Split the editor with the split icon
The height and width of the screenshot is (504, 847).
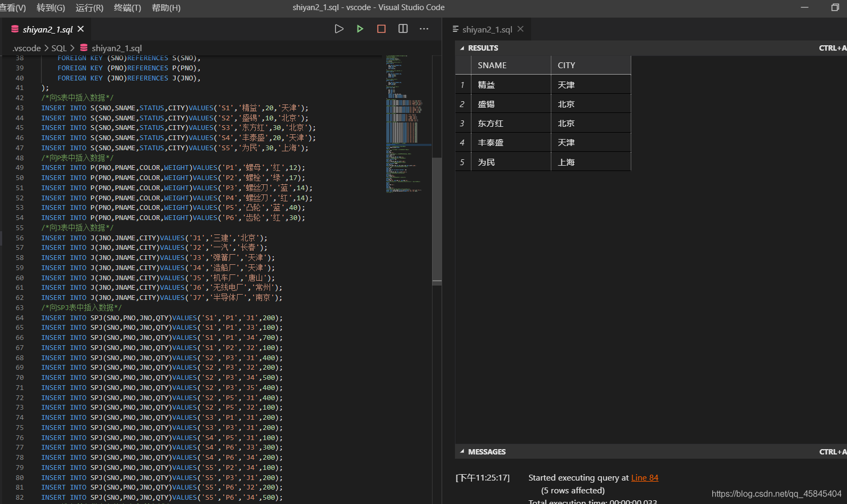point(403,29)
